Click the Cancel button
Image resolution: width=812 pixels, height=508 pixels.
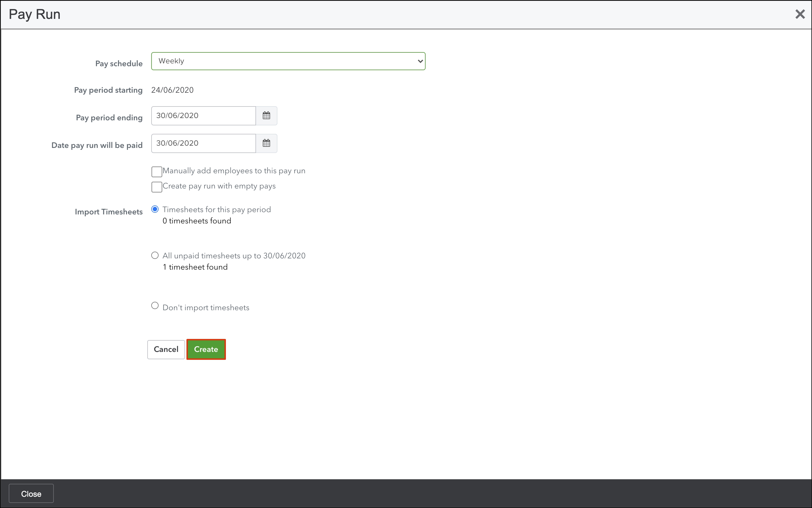pos(166,349)
